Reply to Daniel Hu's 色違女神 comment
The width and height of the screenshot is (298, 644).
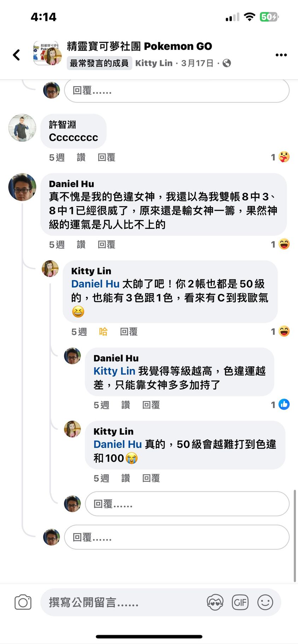(106, 245)
